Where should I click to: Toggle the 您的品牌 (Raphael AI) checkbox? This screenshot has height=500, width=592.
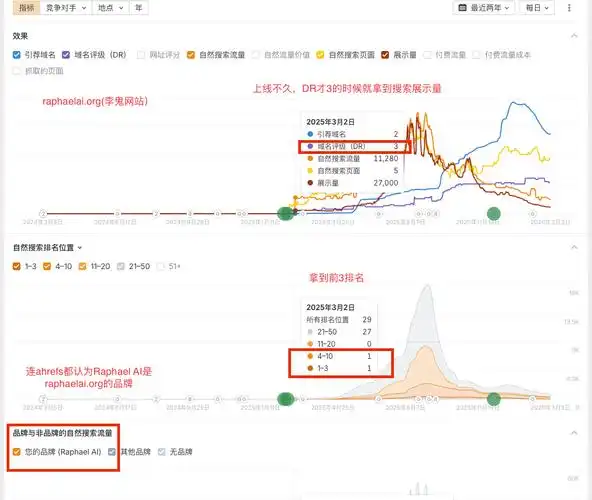17,452
